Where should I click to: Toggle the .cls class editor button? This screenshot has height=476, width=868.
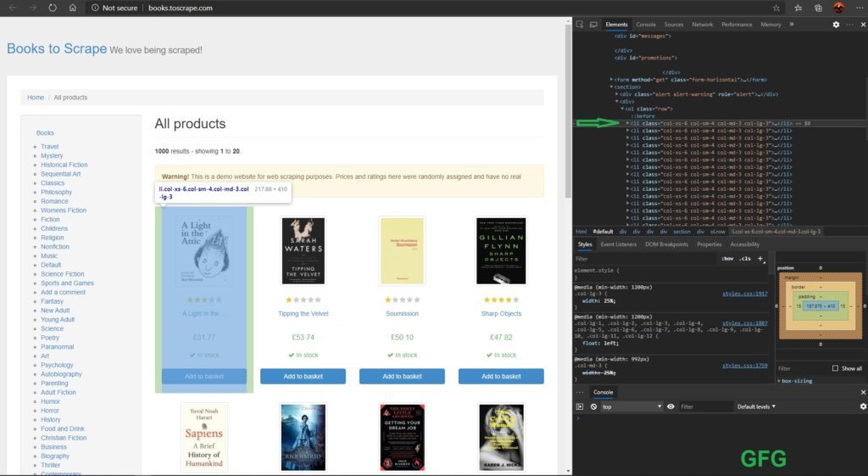(746, 259)
